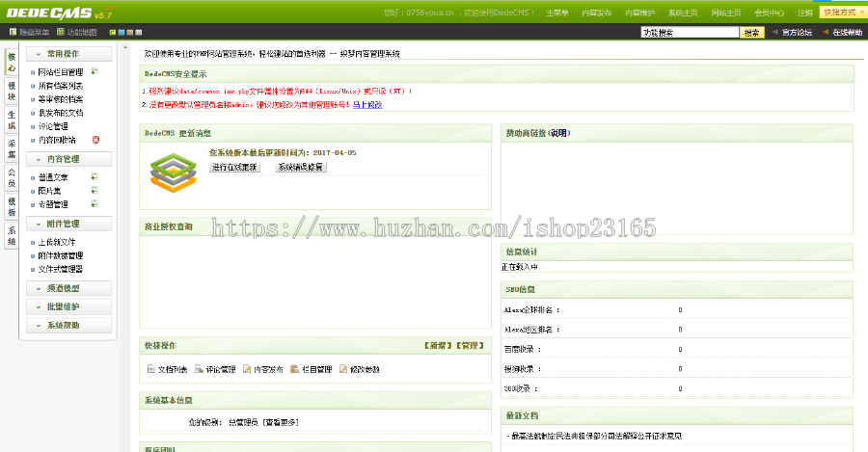Switch to the 模板 side tab
The width and height of the screenshot is (868, 452).
(12, 207)
